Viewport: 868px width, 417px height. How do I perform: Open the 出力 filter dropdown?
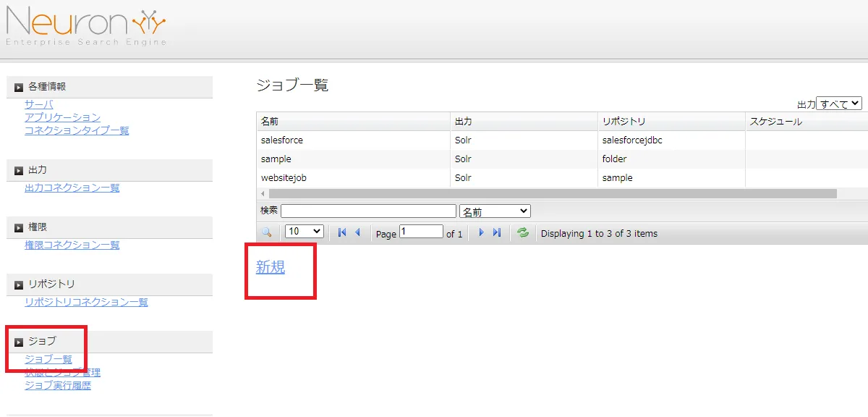coord(839,104)
